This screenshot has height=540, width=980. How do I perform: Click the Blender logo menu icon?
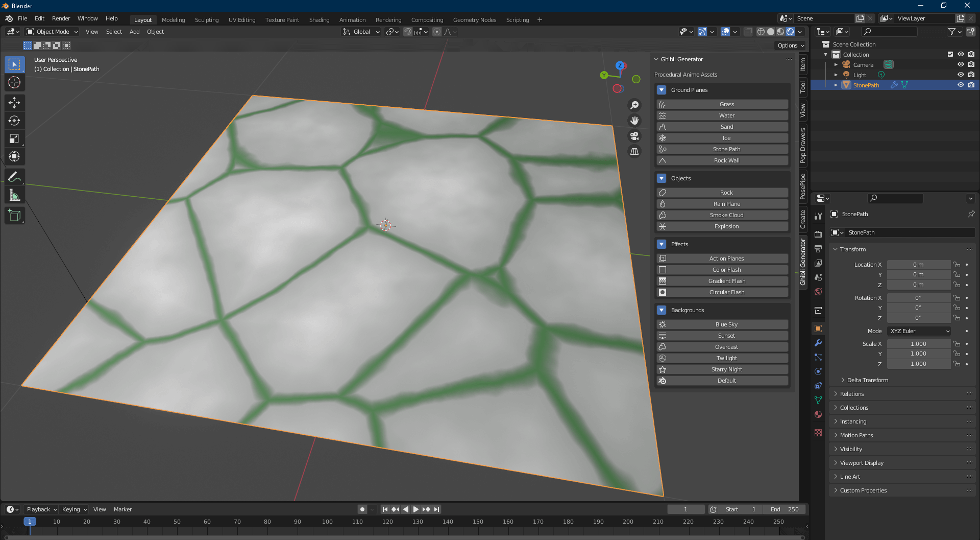[9, 18]
